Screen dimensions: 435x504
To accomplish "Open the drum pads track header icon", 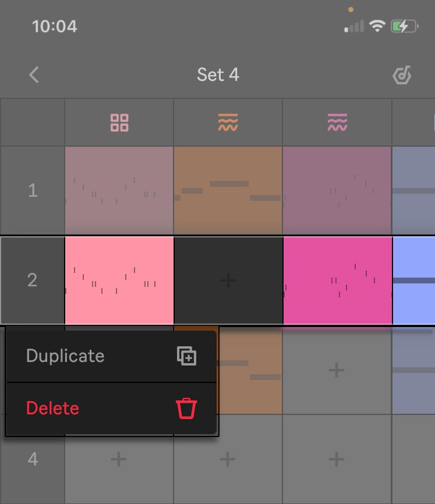I will [118, 122].
